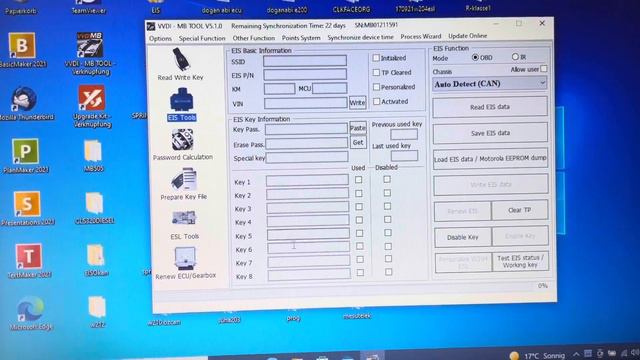Open BasicMaker 2021 desktop shortcut

pos(23,50)
